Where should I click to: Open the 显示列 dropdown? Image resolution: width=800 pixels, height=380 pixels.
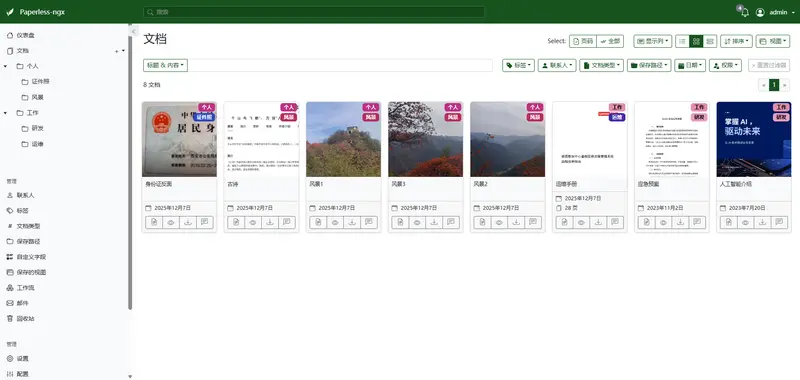tap(653, 41)
